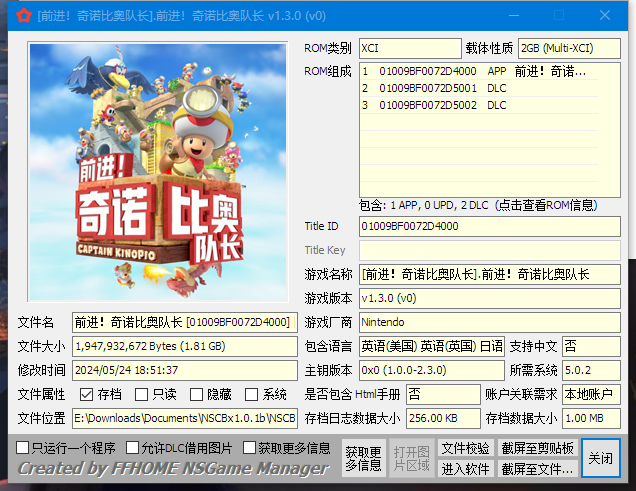Toggle the 存档 file attribute checkbox
This screenshot has width=636, height=491.
[86, 394]
